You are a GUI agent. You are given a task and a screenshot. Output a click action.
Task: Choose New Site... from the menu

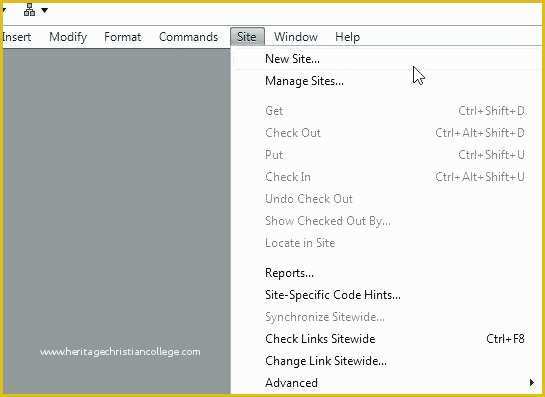pos(385,59)
